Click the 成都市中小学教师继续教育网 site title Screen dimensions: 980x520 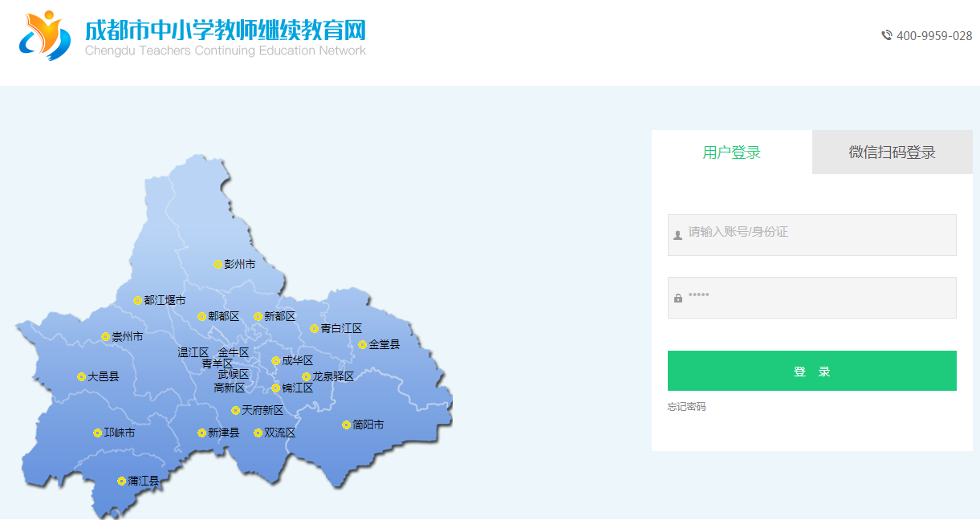click(226, 30)
